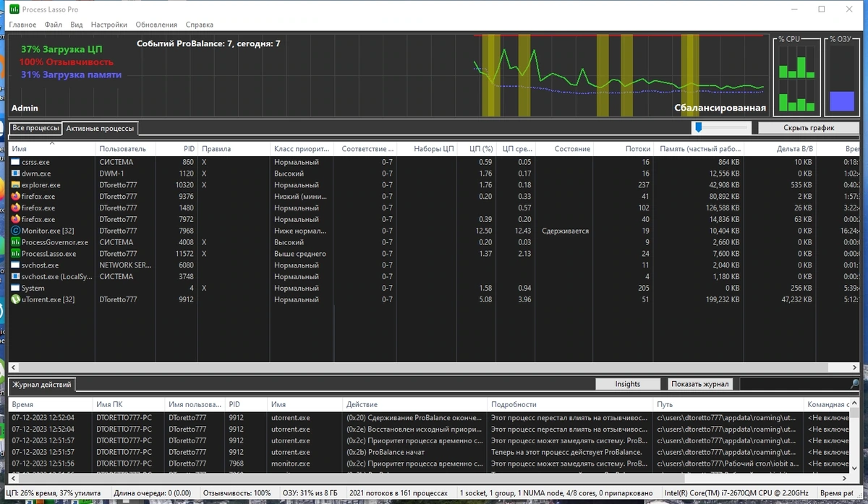Image resolution: width=868 pixels, height=504 pixels.
Task: Open the Справка menu
Action: [x=200, y=25]
